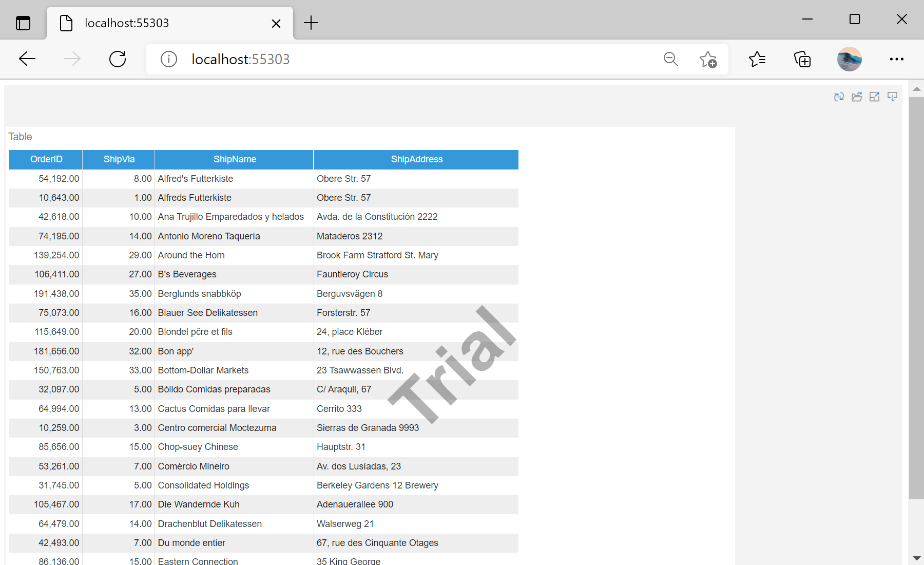This screenshot has height=565, width=924.
Task: Save the page to Collections
Action: click(x=802, y=59)
